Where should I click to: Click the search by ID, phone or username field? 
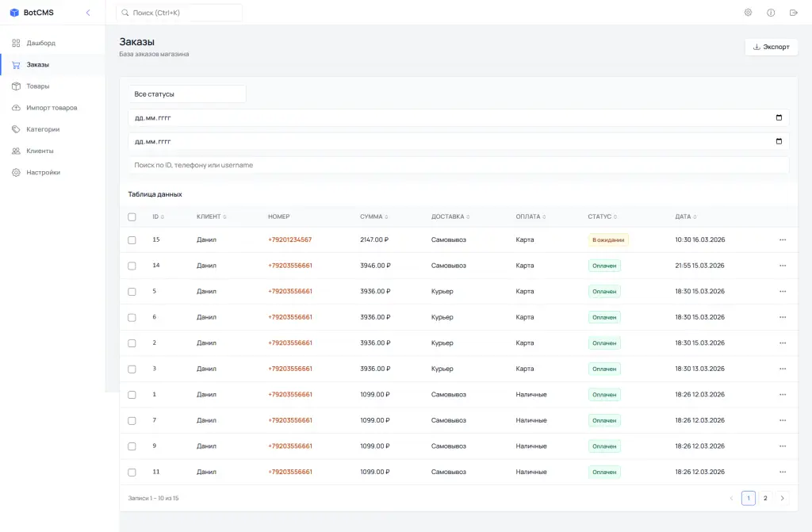458,165
